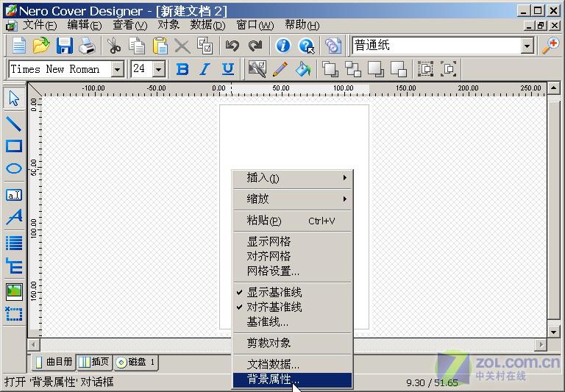Open 基准线 settings entry

(293, 321)
